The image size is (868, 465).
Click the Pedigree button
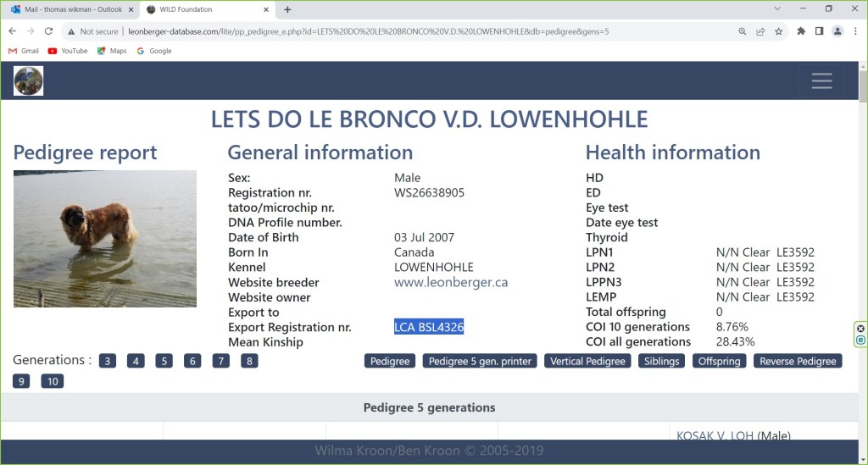(390, 361)
